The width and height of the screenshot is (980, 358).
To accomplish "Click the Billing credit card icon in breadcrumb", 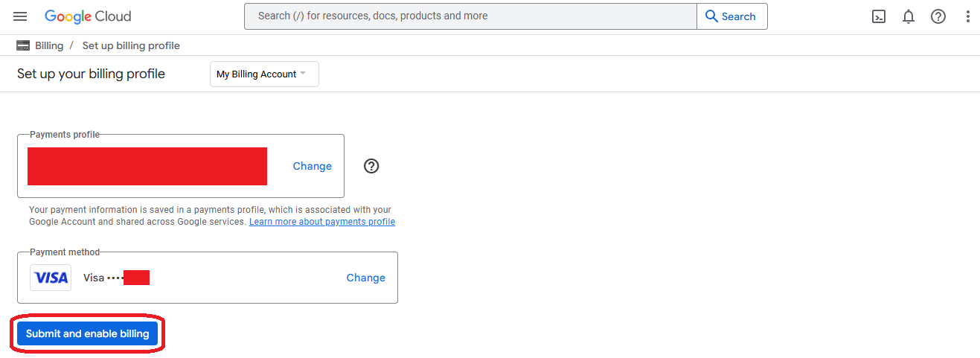I will 23,45.
